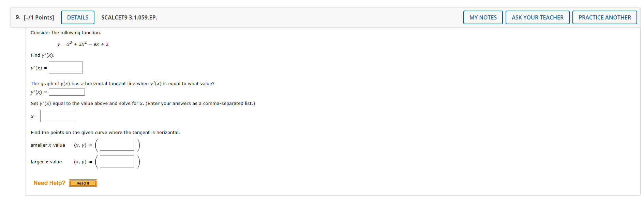644x203 pixels.
Task: Click the larger x-value coordinate field
Action: [x=117, y=161]
